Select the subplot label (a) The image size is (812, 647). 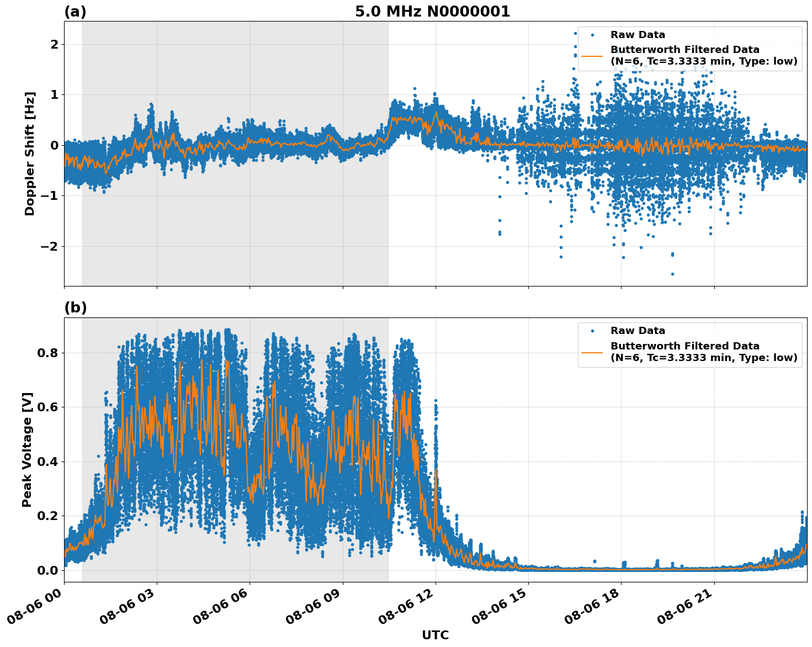(75, 9)
